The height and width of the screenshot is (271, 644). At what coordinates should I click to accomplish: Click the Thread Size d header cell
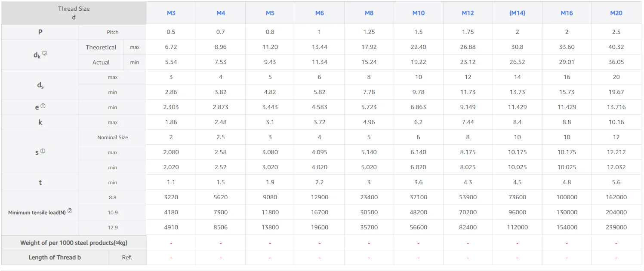74,13
